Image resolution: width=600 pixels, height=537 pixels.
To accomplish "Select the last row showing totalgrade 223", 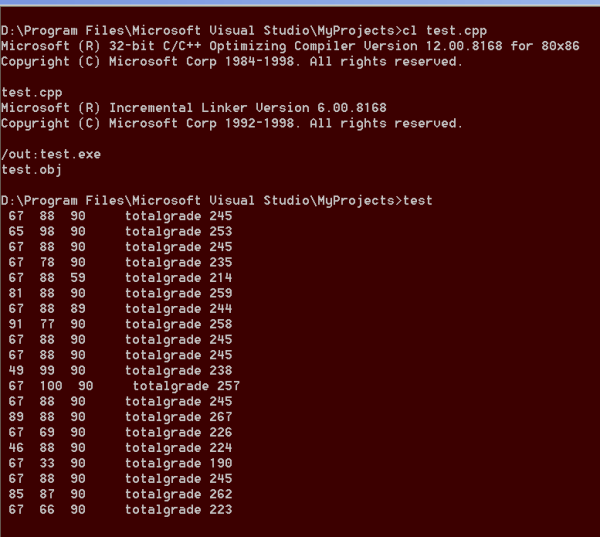I will 120,510.
